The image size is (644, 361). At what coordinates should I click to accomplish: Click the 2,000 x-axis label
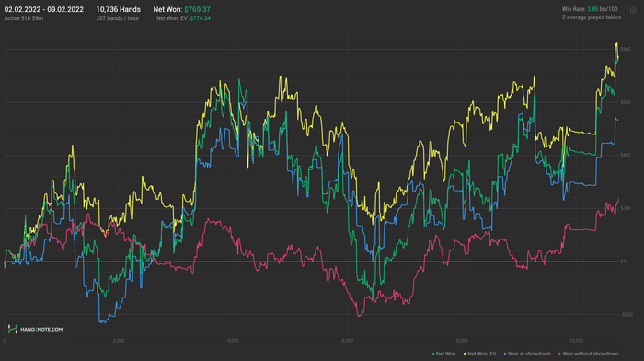tap(119, 341)
